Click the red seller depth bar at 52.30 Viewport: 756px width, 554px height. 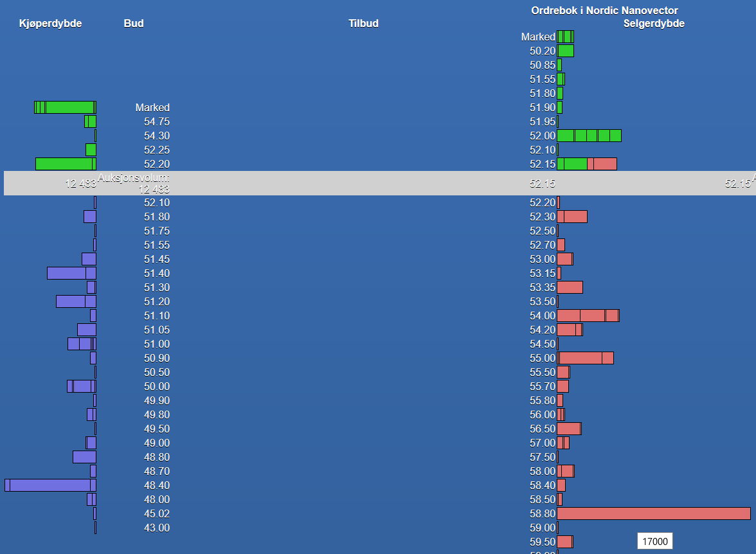(572, 217)
